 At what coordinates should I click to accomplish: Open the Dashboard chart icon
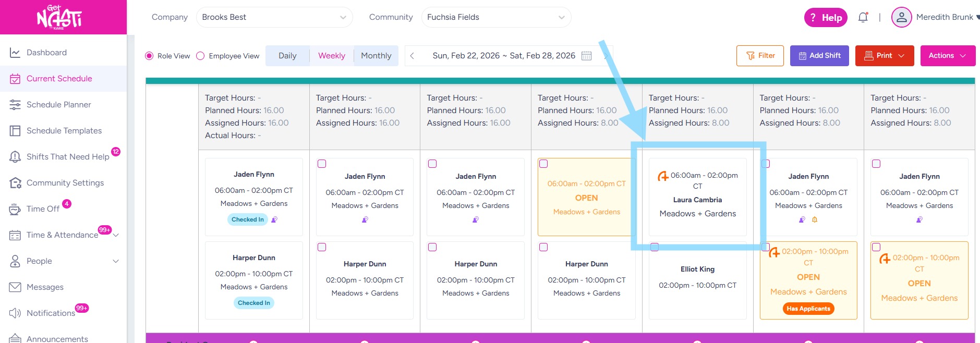click(x=15, y=53)
